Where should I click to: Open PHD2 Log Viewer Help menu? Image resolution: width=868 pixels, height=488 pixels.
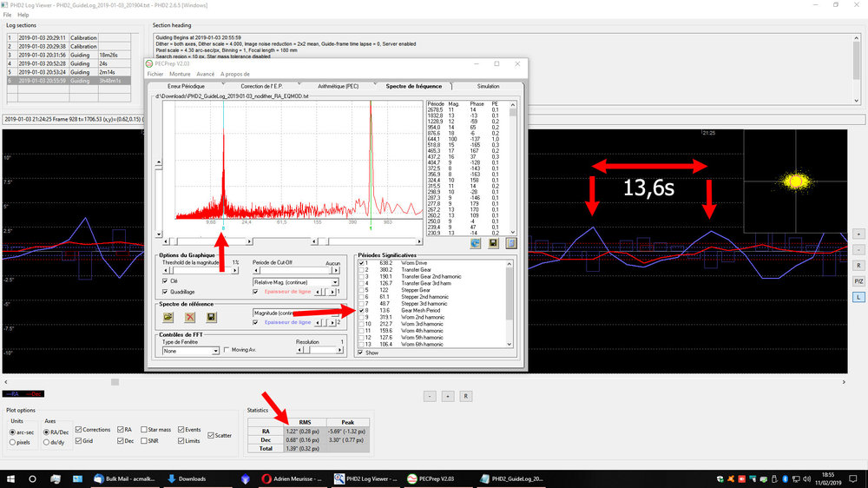coord(23,15)
